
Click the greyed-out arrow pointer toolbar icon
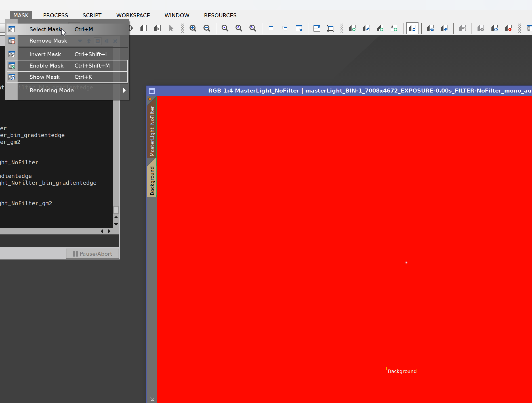coord(171,28)
